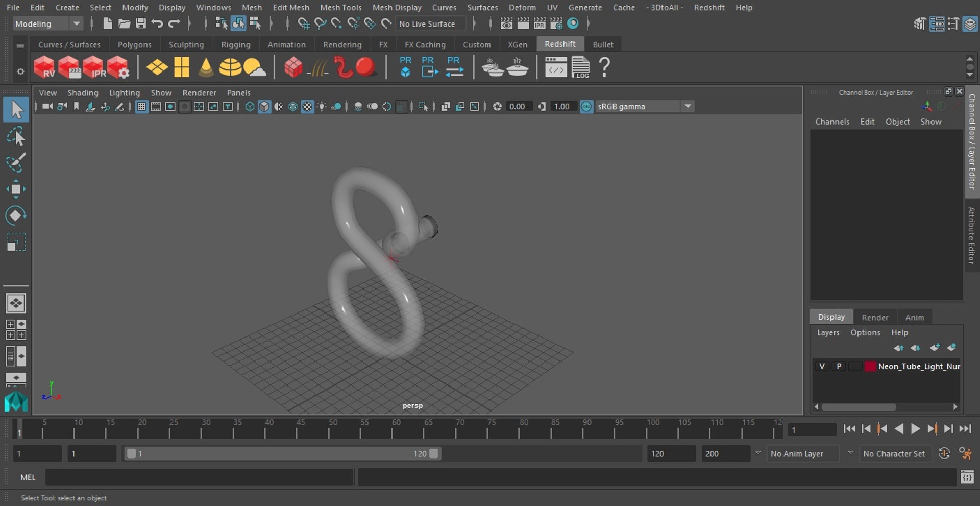The image size is (980, 506).
Task: Open the Channels menu in Channel Box
Action: tap(832, 122)
